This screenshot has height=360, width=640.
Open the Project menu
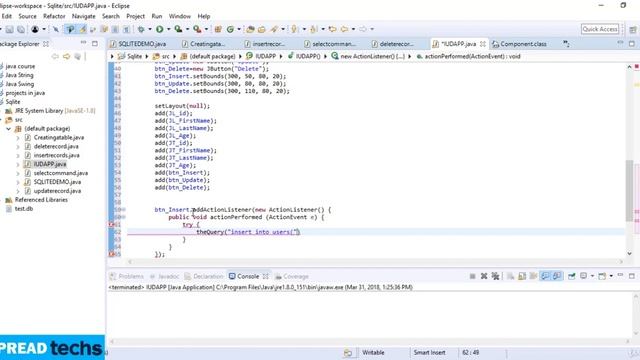[x=136, y=16]
